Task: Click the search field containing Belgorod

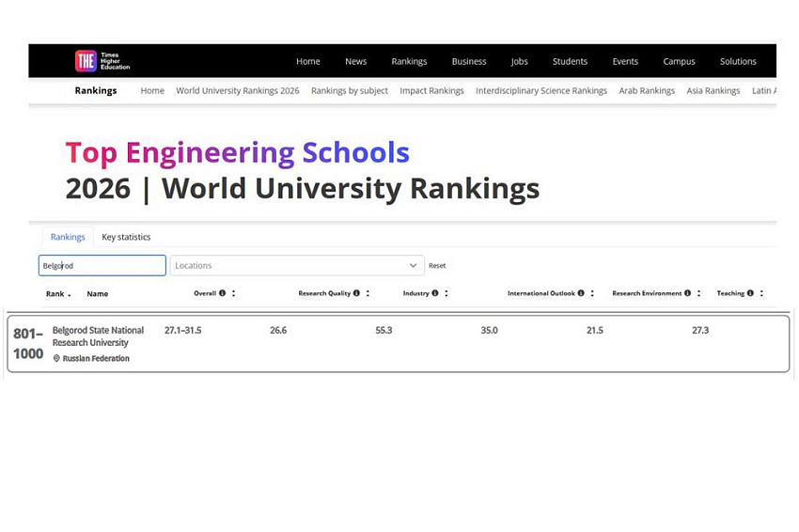Action: 102,266
